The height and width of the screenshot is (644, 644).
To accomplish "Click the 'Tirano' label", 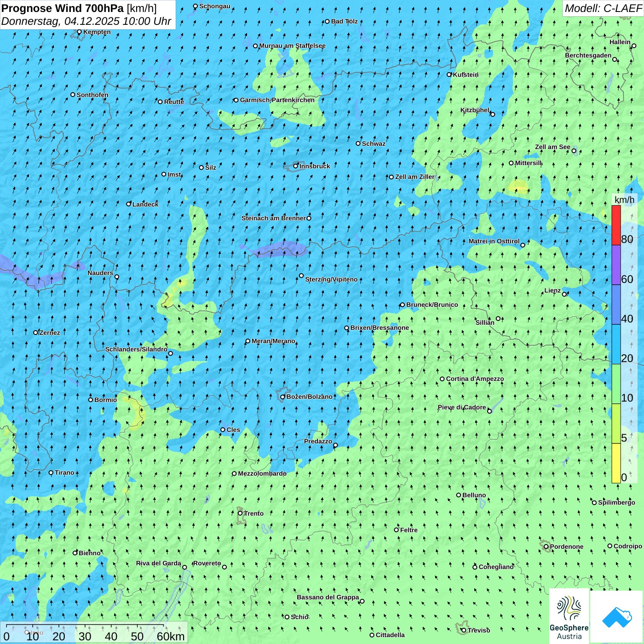I will [x=64, y=472].
